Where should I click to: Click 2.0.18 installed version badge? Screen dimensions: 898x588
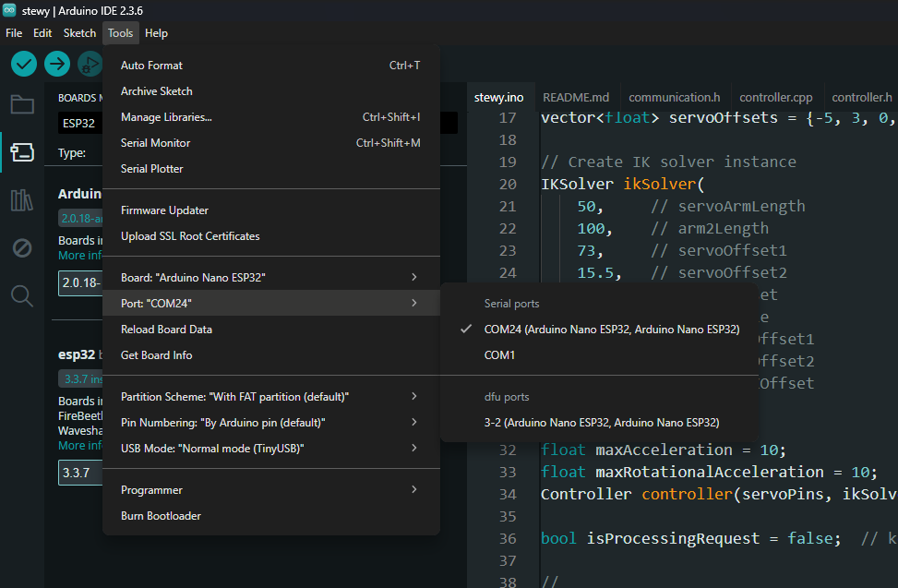(x=81, y=218)
